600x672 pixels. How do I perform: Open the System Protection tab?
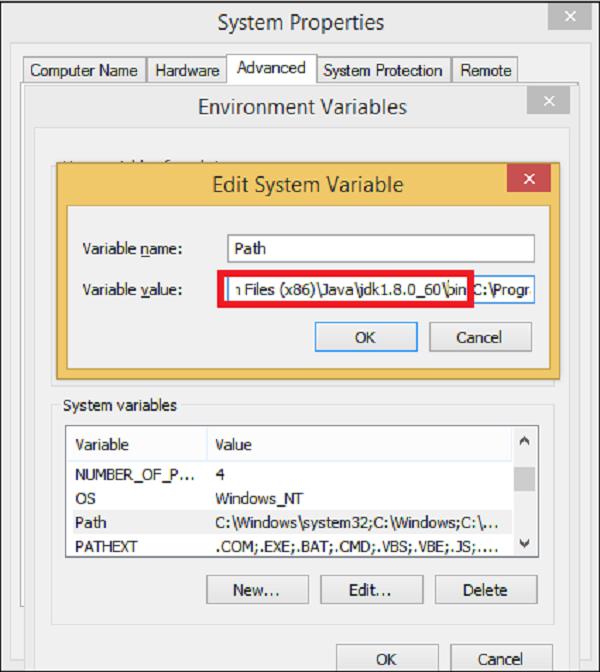click(x=383, y=70)
